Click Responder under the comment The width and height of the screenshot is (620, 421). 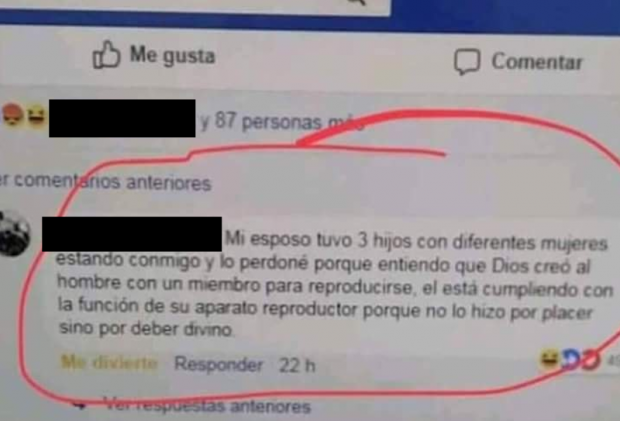pos(219,364)
